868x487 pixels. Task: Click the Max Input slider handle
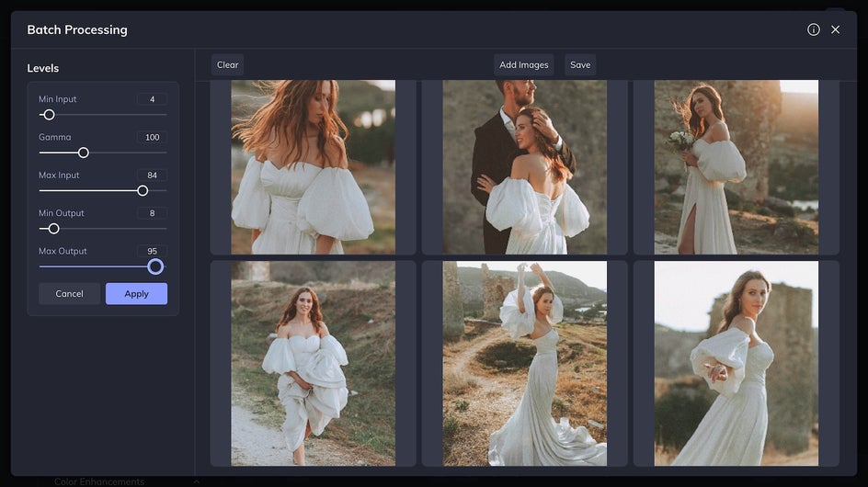click(143, 190)
